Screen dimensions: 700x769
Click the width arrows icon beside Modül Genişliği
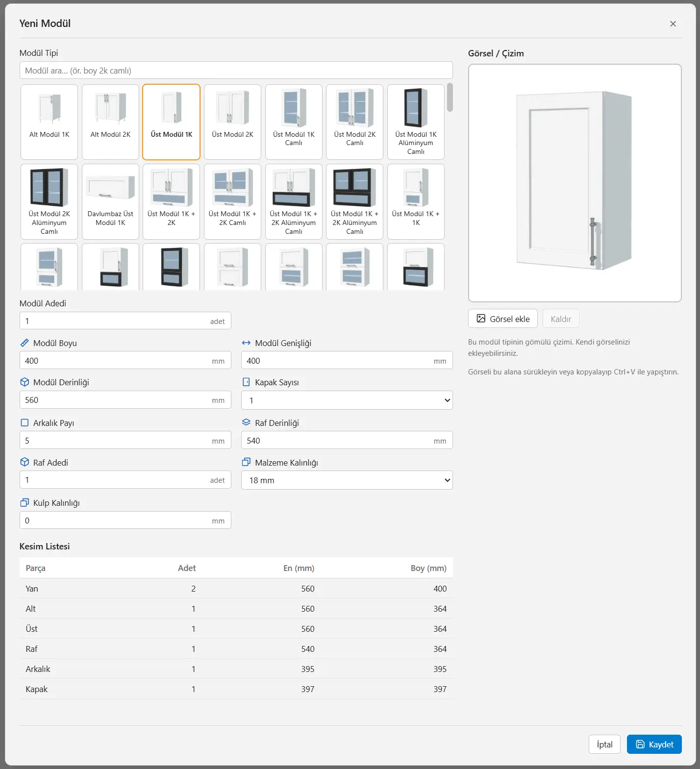[246, 343]
